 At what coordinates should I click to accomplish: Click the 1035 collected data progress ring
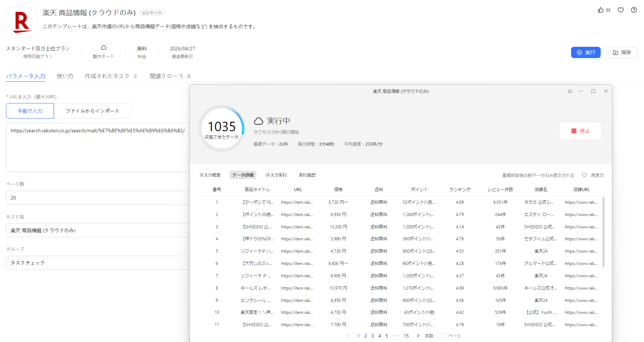(222, 128)
